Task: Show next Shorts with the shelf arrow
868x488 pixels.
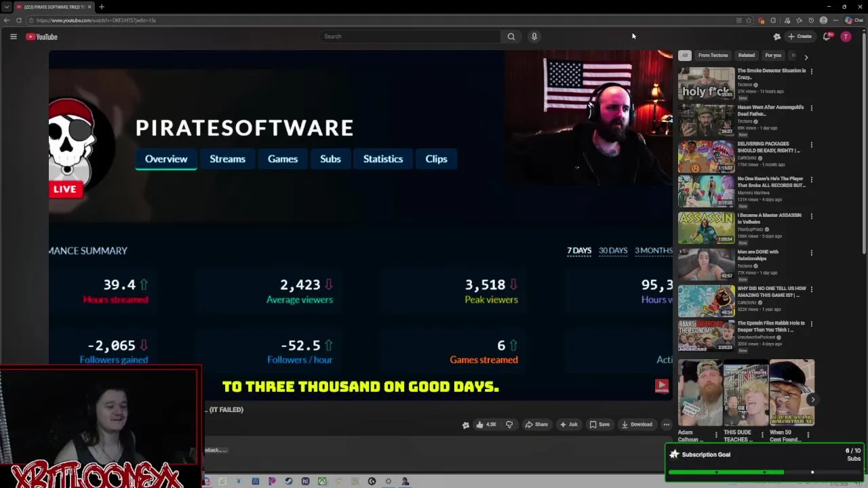Action: pos(812,400)
